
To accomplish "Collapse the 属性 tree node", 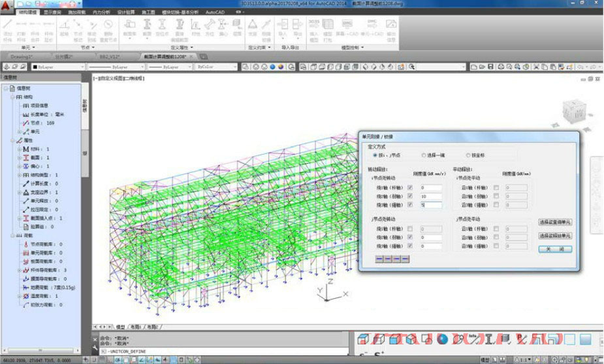I will tap(12, 140).
